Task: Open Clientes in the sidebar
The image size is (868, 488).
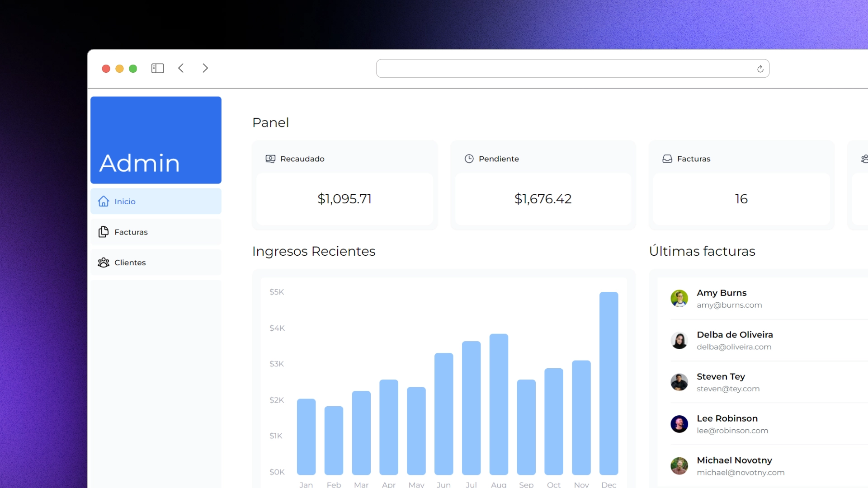Action: (156, 263)
